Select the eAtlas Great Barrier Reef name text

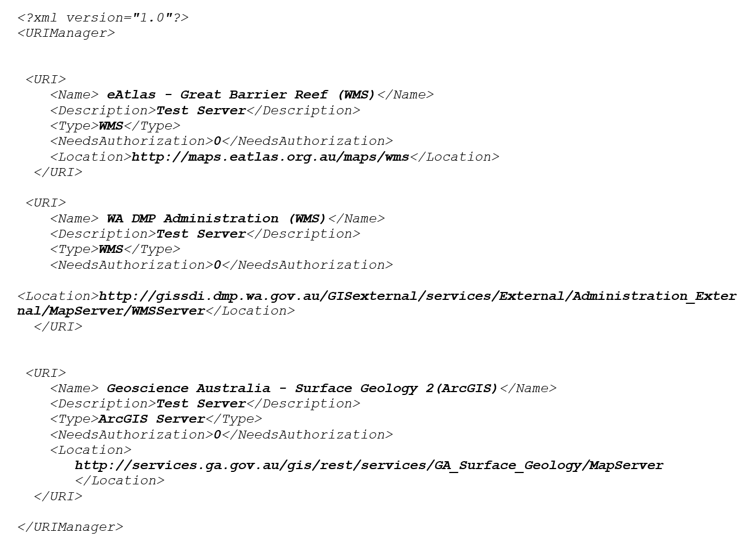click(241, 94)
